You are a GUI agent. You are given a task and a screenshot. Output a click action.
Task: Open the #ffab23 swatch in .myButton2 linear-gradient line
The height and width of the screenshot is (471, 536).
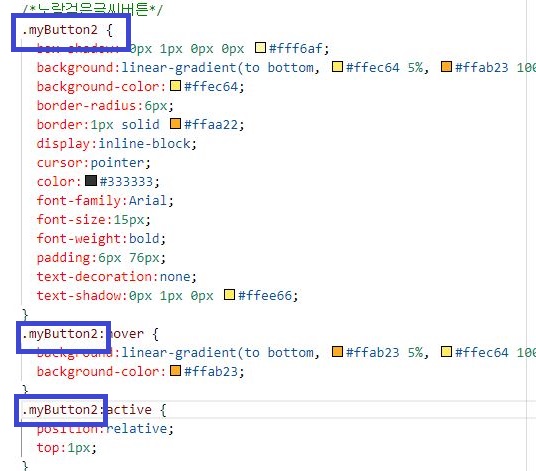(446, 66)
